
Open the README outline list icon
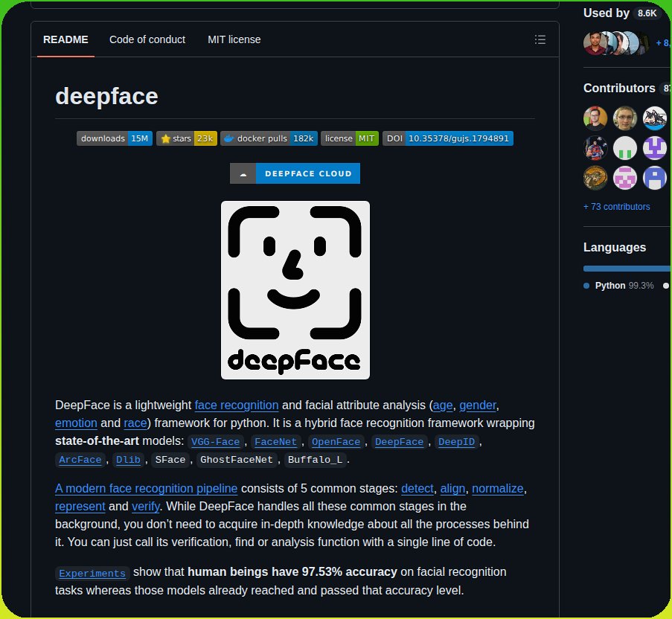pos(540,40)
